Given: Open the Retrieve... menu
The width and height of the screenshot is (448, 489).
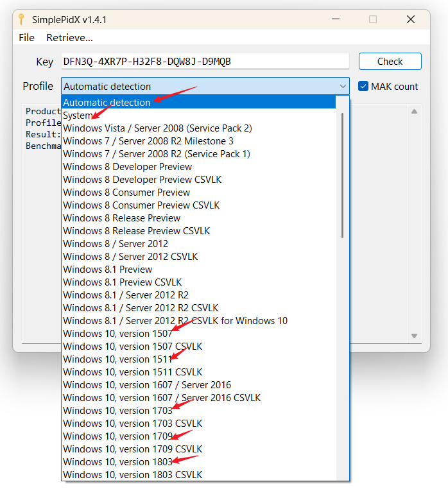Looking at the screenshot, I should pyautogui.click(x=69, y=38).
